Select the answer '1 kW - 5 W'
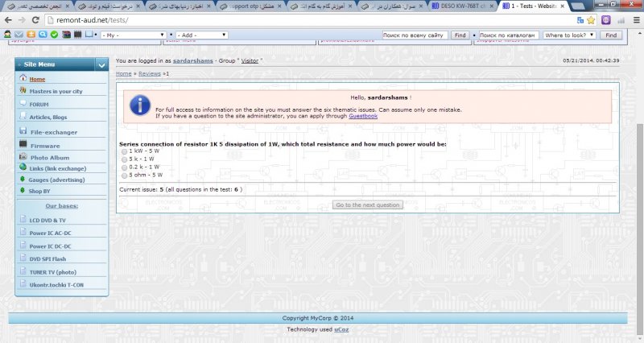The image size is (644, 343). (x=125, y=151)
